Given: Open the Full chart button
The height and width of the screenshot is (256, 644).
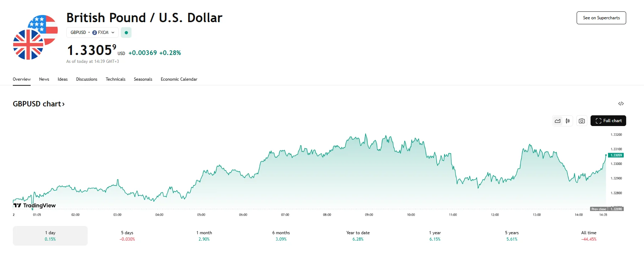Looking at the screenshot, I should pyautogui.click(x=608, y=121).
